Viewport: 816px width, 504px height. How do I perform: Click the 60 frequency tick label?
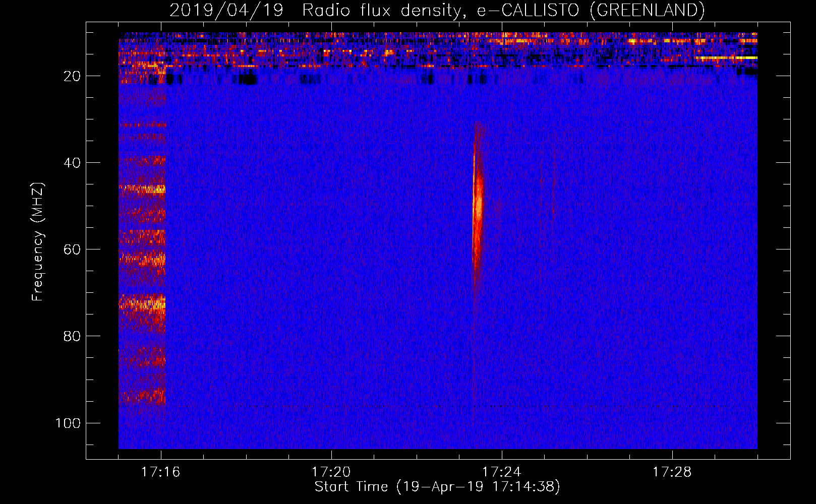72,250
